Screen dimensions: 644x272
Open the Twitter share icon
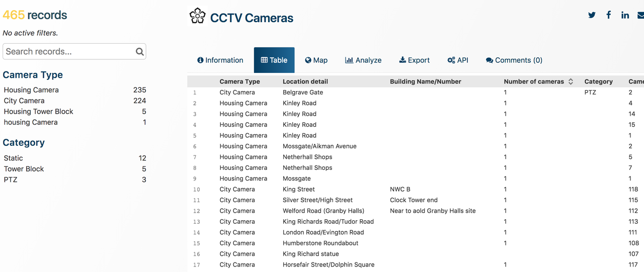click(x=592, y=15)
